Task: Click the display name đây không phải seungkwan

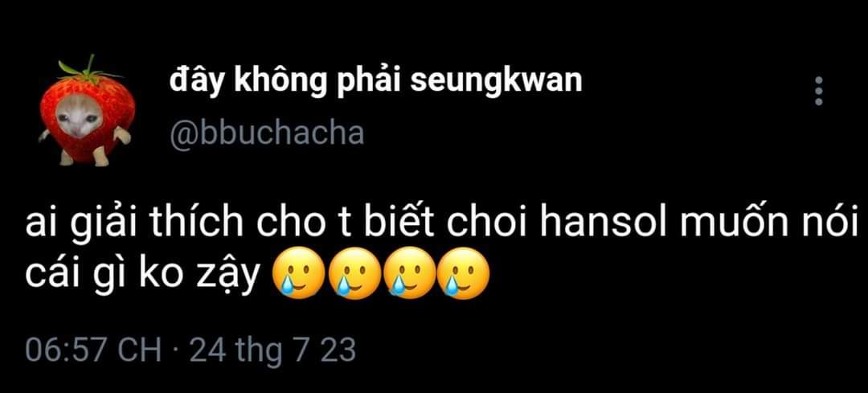Action: (x=375, y=83)
